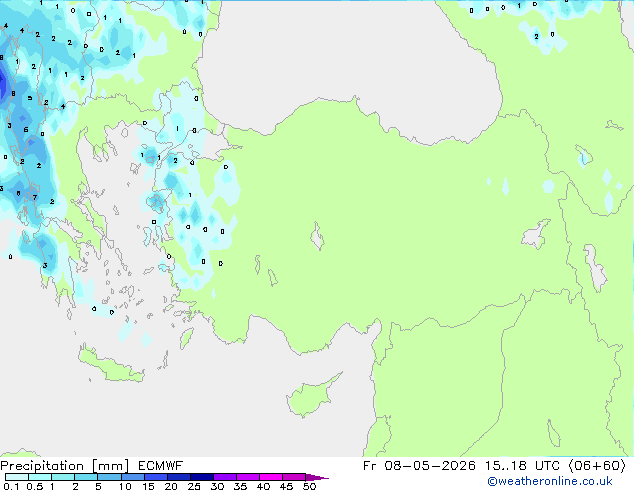This screenshot has width=634, height=490.
Task: Click the 35–40 mm legend swatch
Action: [247, 477]
